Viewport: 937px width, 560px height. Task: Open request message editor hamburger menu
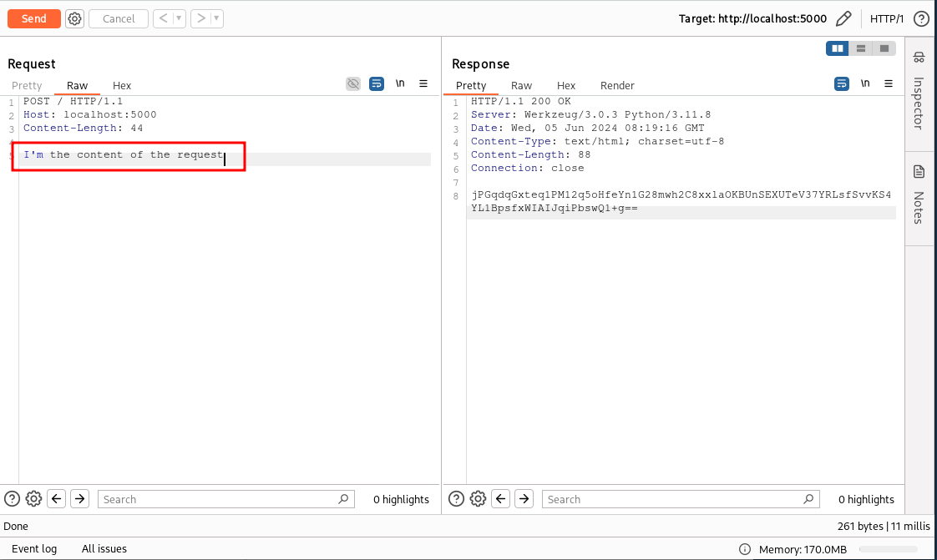(423, 83)
